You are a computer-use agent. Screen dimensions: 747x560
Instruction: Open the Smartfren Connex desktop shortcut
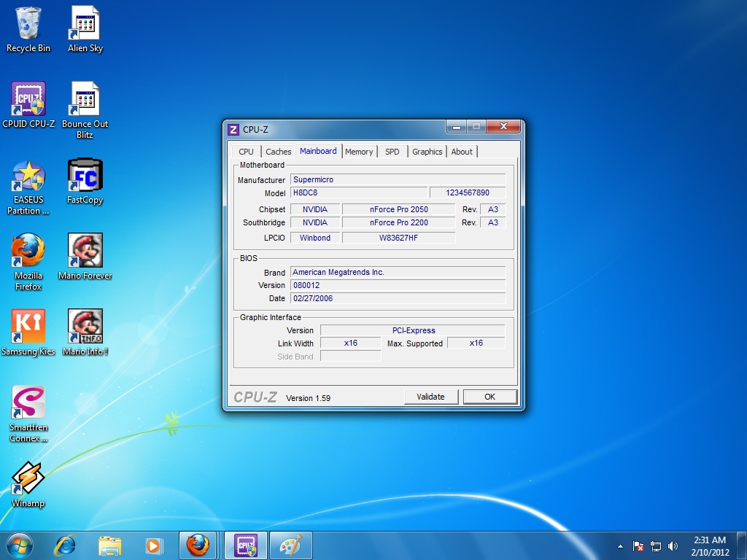28,403
